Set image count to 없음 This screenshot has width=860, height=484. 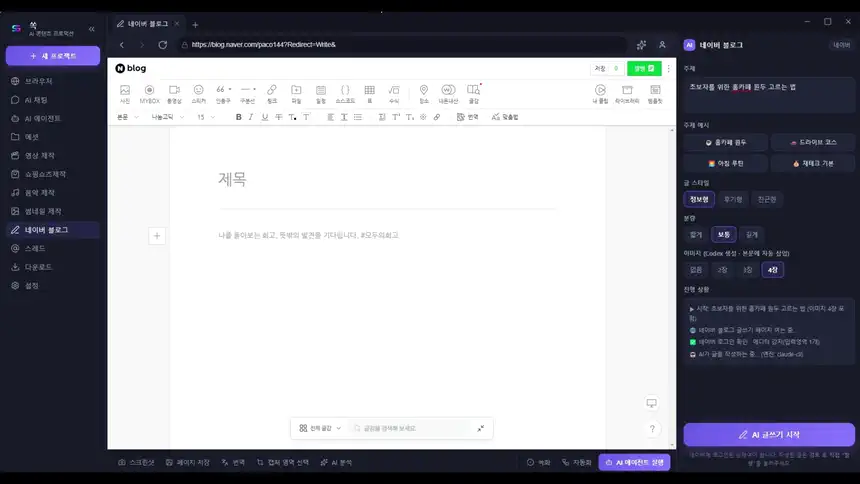click(x=696, y=270)
